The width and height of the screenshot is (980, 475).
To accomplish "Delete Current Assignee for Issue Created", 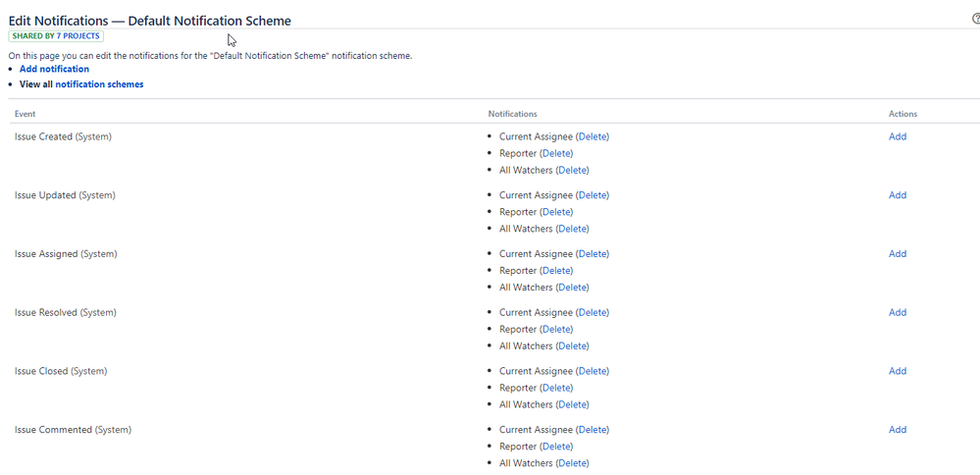I will tap(592, 136).
